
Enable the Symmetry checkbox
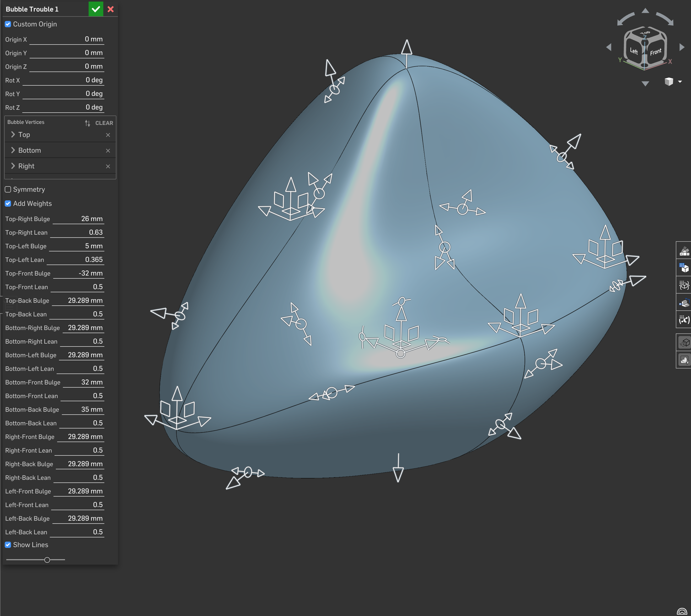8,190
